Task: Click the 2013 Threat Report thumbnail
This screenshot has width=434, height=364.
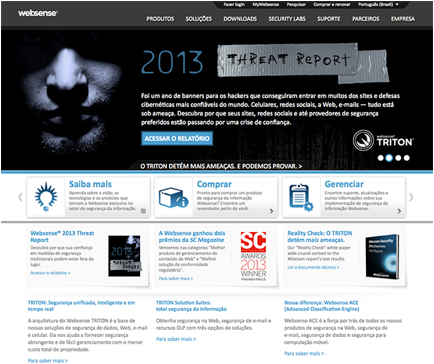Action: pos(125,256)
